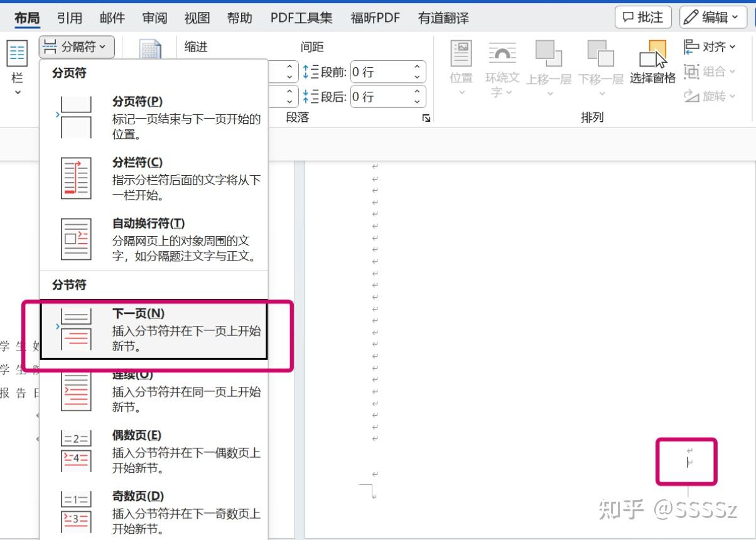The image size is (756, 540).
Task: Select 自动换行符(T) text wrapping break
Action: coord(154,239)
